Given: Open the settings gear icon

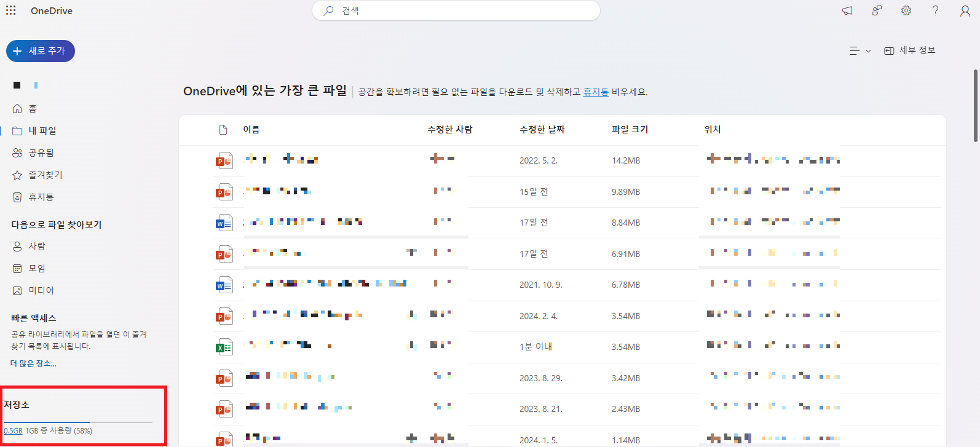Looking at the screenshot, I should pos(906,10).
